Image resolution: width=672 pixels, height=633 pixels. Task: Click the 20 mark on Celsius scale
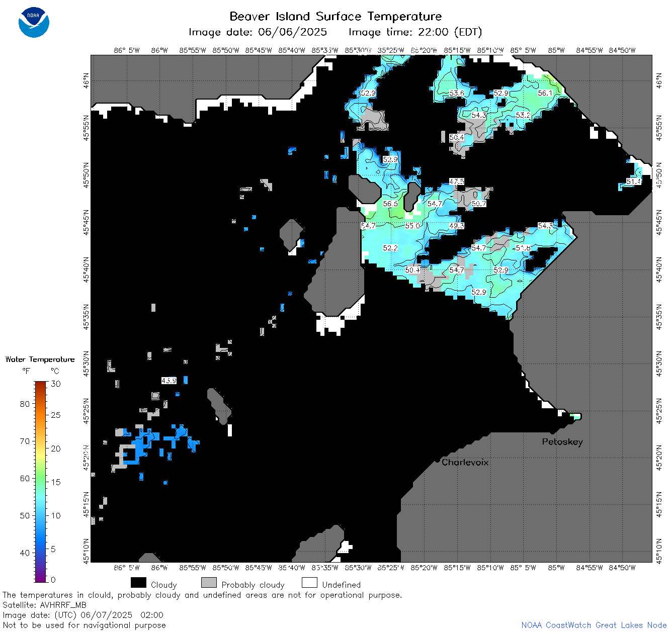56,448
